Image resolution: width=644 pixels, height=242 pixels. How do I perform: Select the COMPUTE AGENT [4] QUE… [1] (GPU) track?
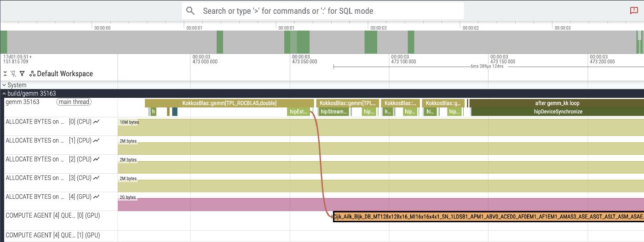coord(52,235)
